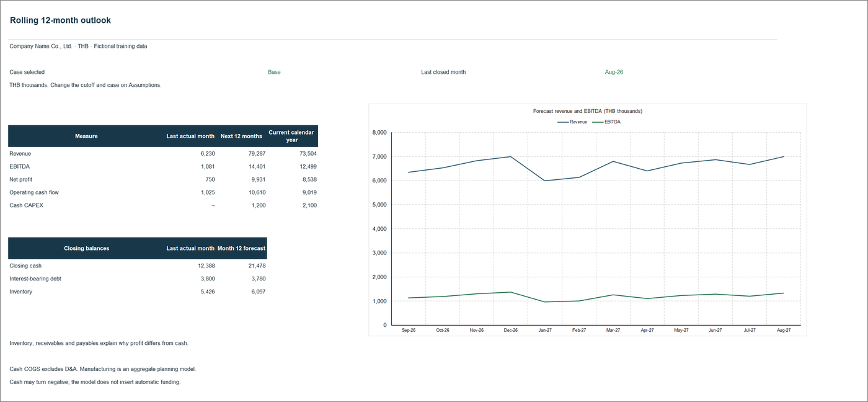Select the 'Interest-bearing debt' row label
This screenshot has height=402, width=868.
[35, 279]
